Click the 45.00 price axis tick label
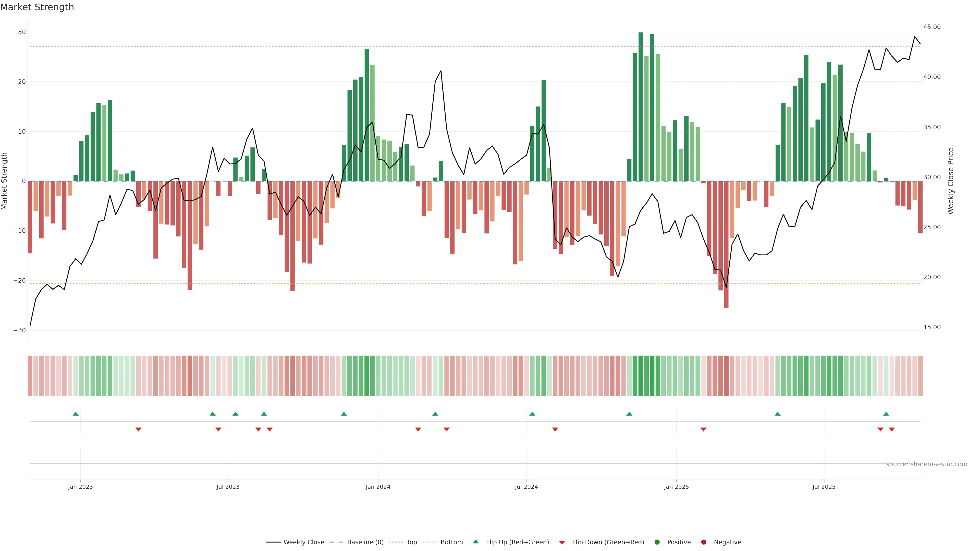Screen dimensions: 980x551 (932, 27)
